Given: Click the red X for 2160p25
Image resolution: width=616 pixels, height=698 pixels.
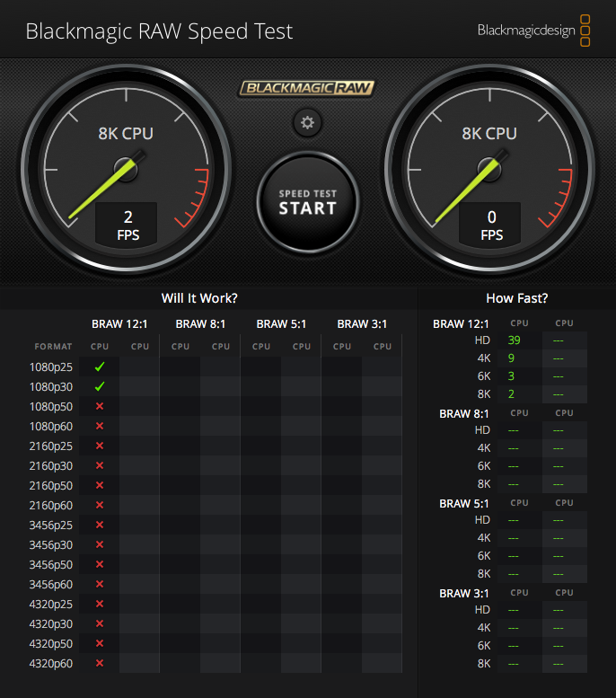Looking at the screenshot, I should point(100,446).
